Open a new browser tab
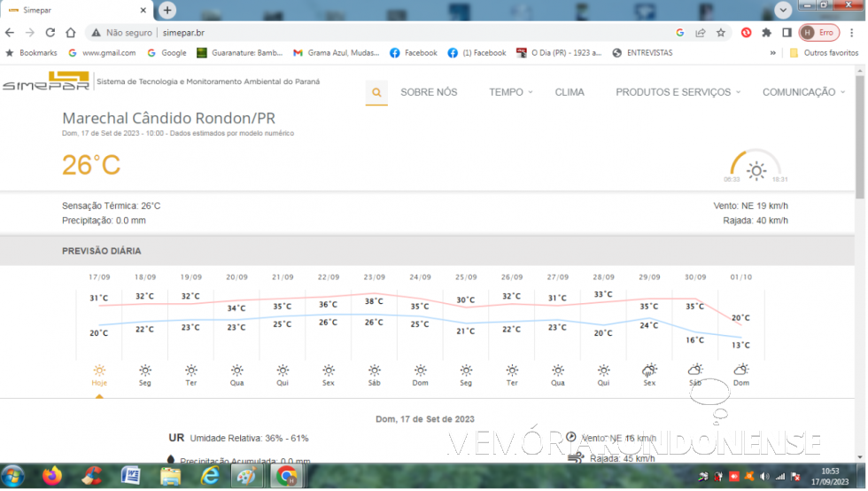Screen dimensions: 868x491 (167, 10)
